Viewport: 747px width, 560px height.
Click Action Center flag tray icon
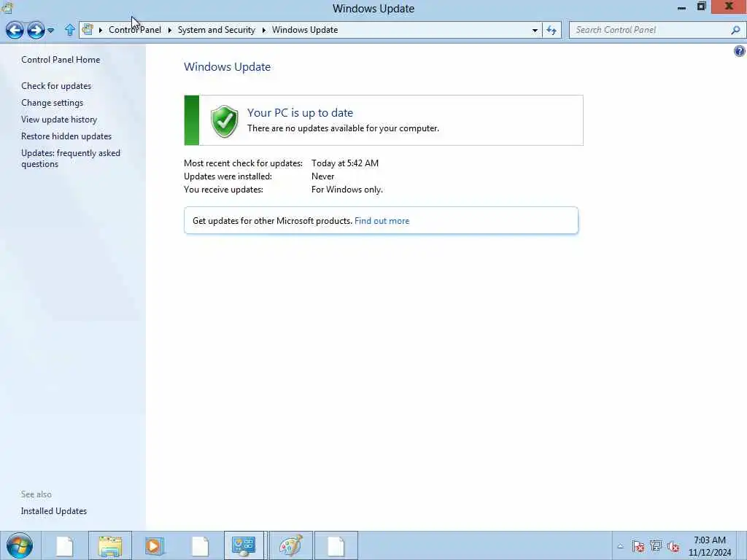pyautogui.click(x=638, y=546)
